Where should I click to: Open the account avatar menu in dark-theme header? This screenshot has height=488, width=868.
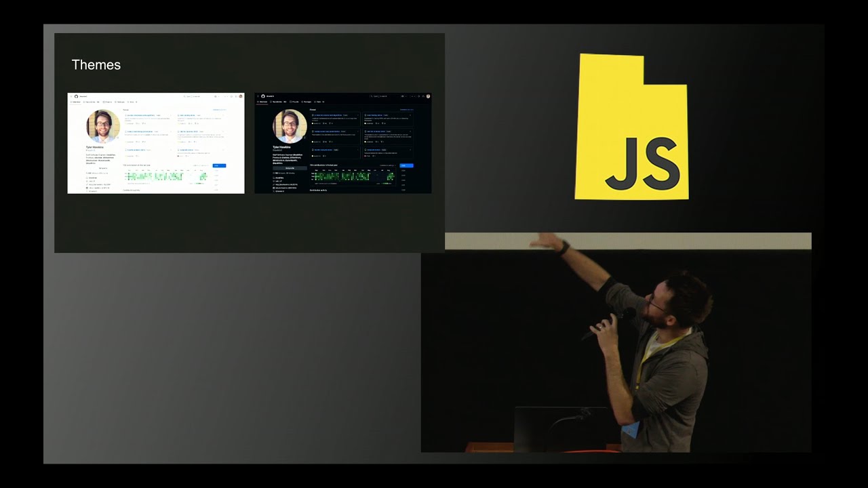tap(428, 96)
